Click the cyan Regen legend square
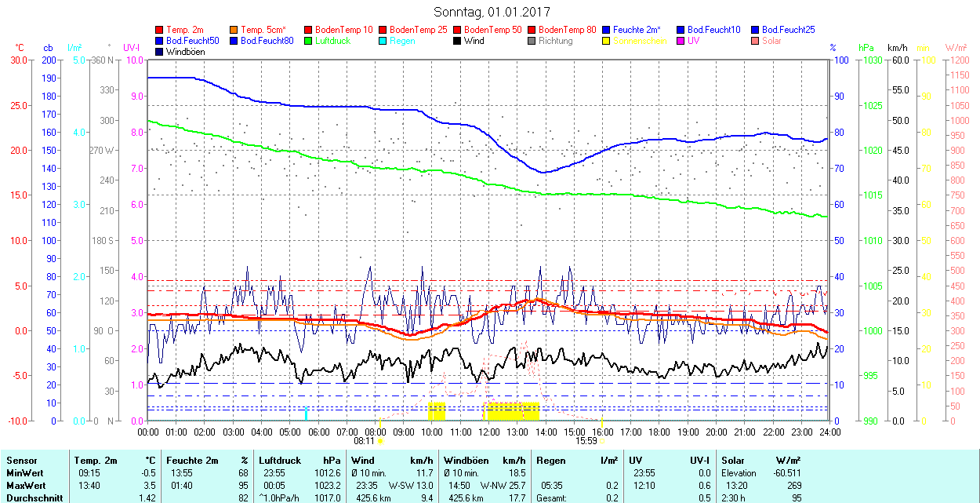The width and height of the screenshot is (980, 503). 383,41
